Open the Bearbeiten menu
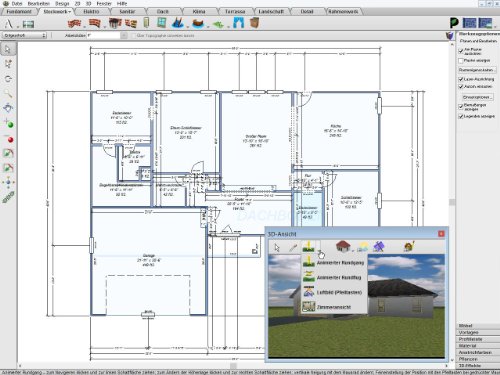Screen dimensions: 500x375 click(38, 3)
